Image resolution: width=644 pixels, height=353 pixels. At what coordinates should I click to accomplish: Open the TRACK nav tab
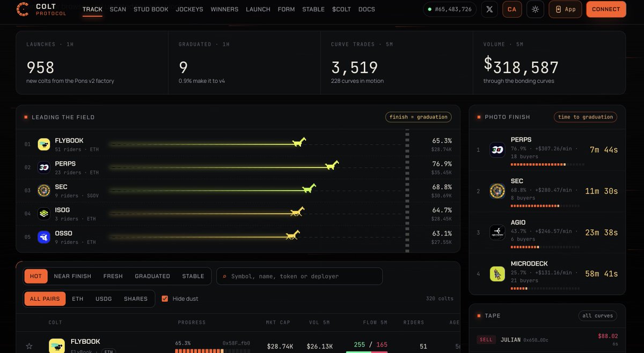coord(92,9)
